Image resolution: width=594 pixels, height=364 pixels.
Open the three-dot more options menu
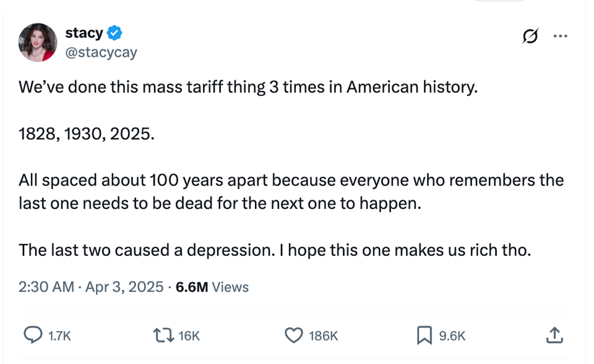pyautogui.click(x=560, y=36)
